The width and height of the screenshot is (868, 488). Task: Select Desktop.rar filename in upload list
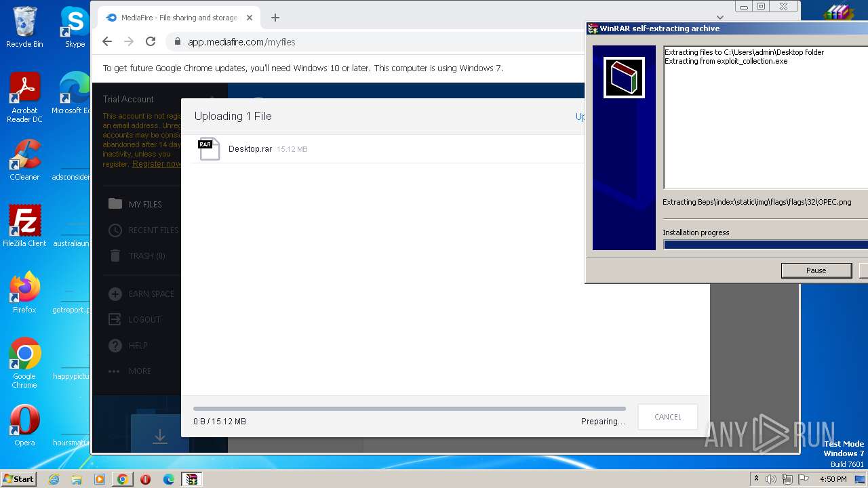click(250, 149)
